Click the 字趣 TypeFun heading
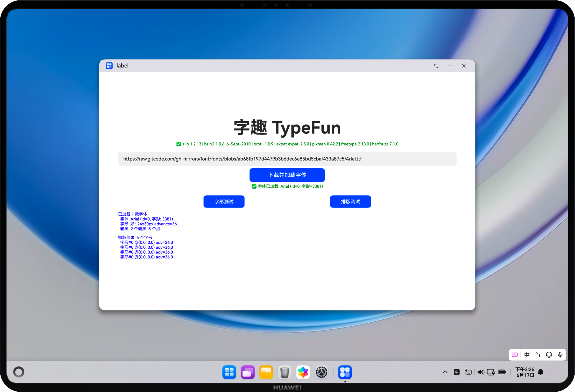The height and width of the screenshot is (392, 575). click(x=287, y=127)
